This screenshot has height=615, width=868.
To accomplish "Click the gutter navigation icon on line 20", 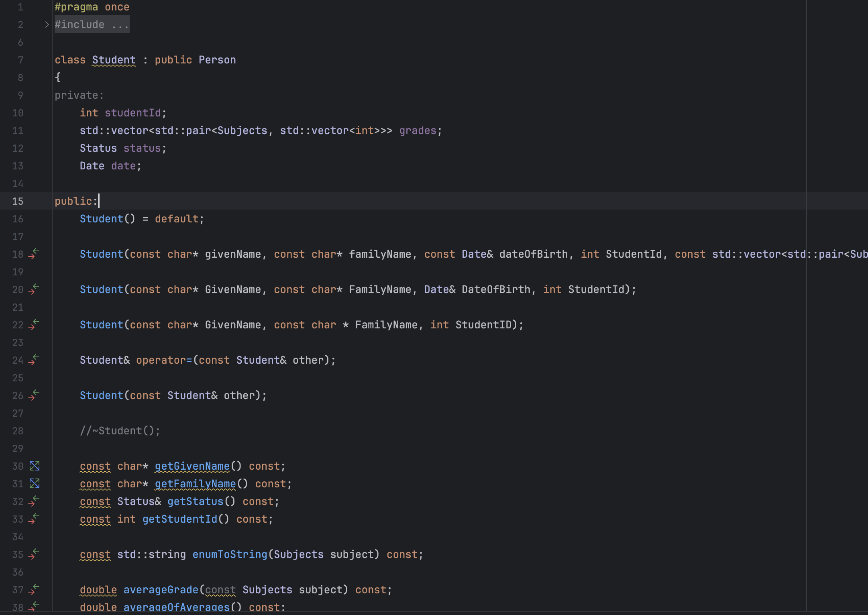I will (x=34, y=289).
